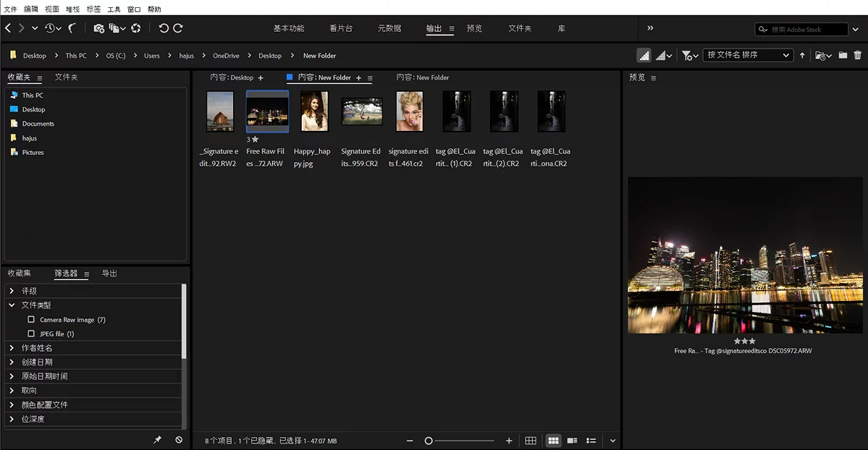This screenshot has width=868, height=450.
Task: Switch to details view
Action: [x=573, y=441]
